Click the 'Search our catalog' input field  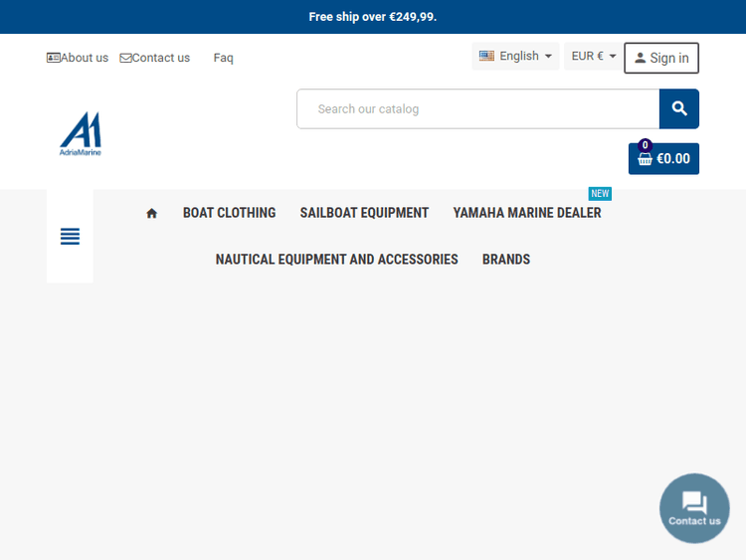477,109
